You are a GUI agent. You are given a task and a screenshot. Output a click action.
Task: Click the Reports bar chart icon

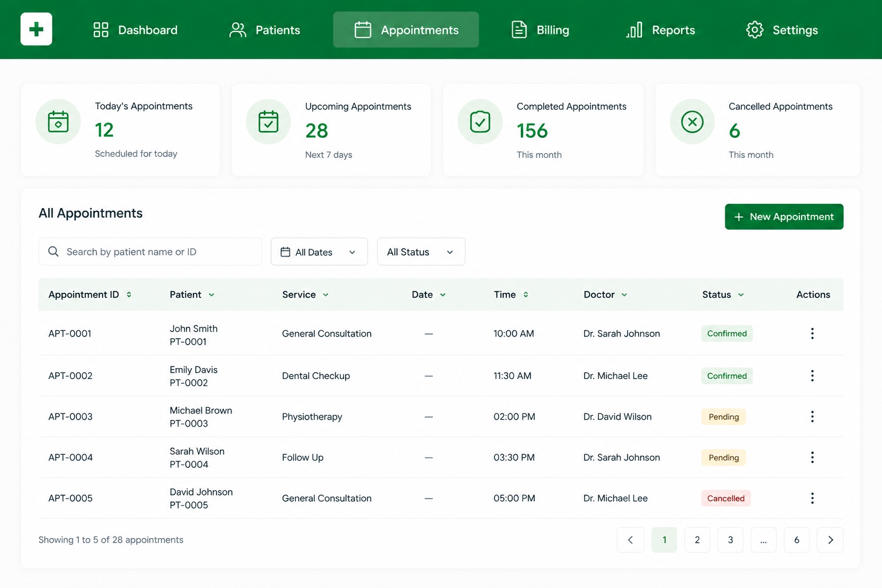coord(634,30)
